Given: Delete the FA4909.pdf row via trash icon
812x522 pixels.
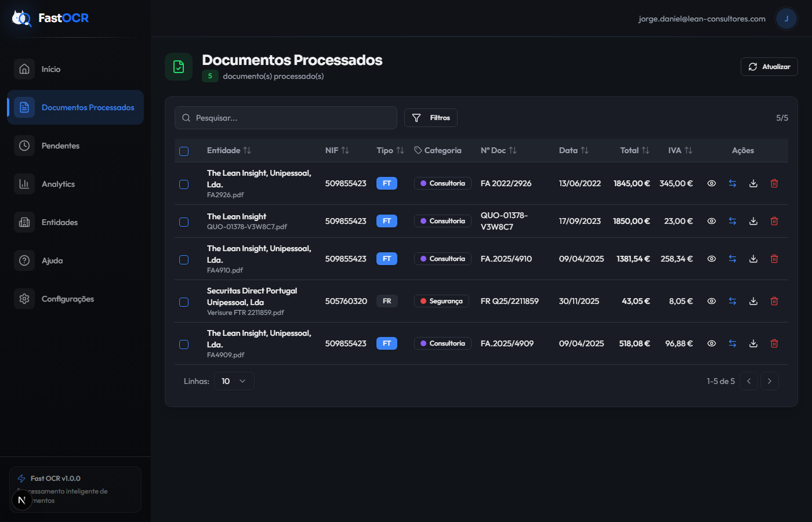Looking at the screenshot, I should [x=774, y=343].
